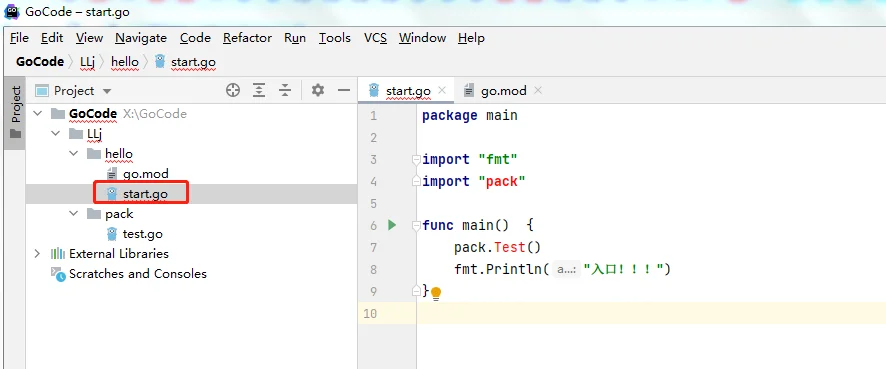
Task: Select the hello folder in tree
Action: [x=119, y=154]
